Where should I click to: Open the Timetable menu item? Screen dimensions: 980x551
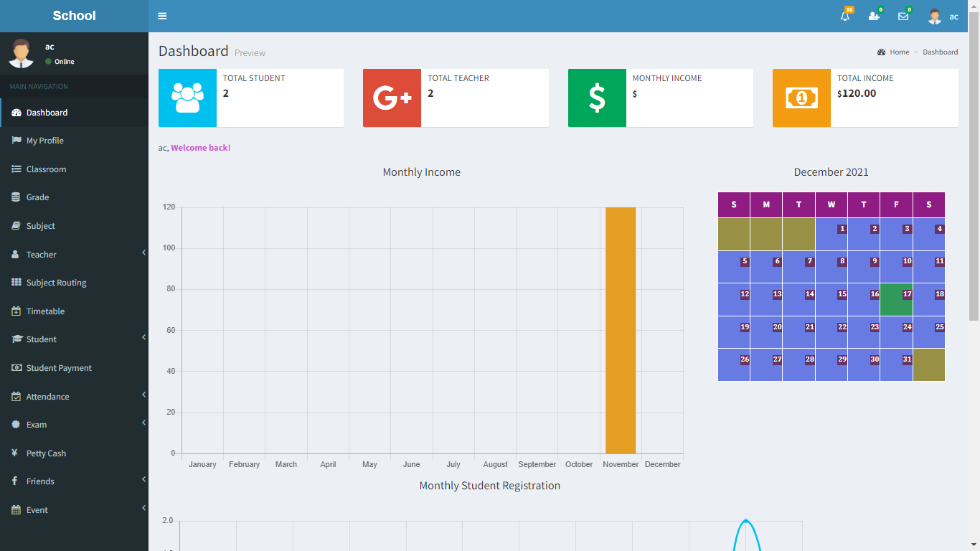coord(74,311)
